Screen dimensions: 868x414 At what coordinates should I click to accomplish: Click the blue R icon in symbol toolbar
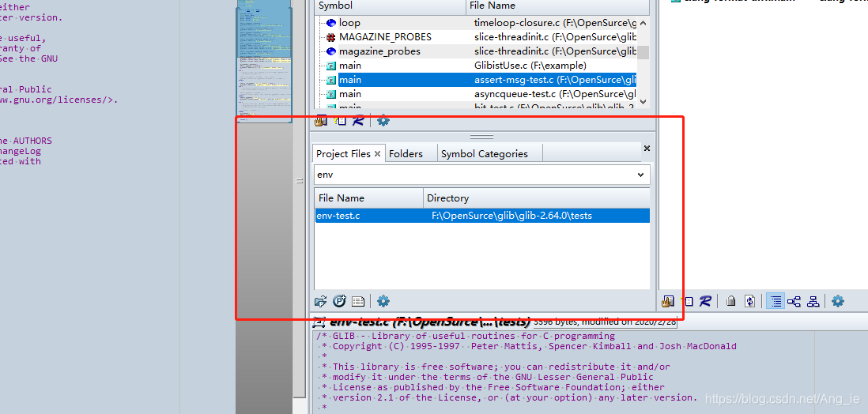tap(358, 121)
